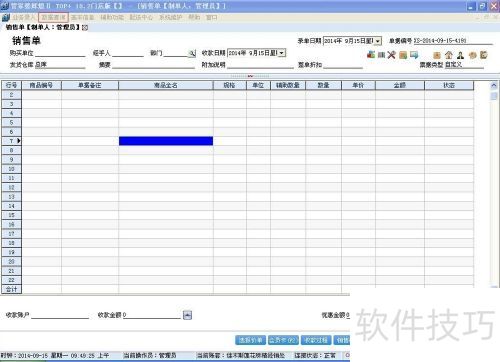This screenshot has width=500, height=362.
Task: Select row number 2 in the grid
Action: point(12,95)
